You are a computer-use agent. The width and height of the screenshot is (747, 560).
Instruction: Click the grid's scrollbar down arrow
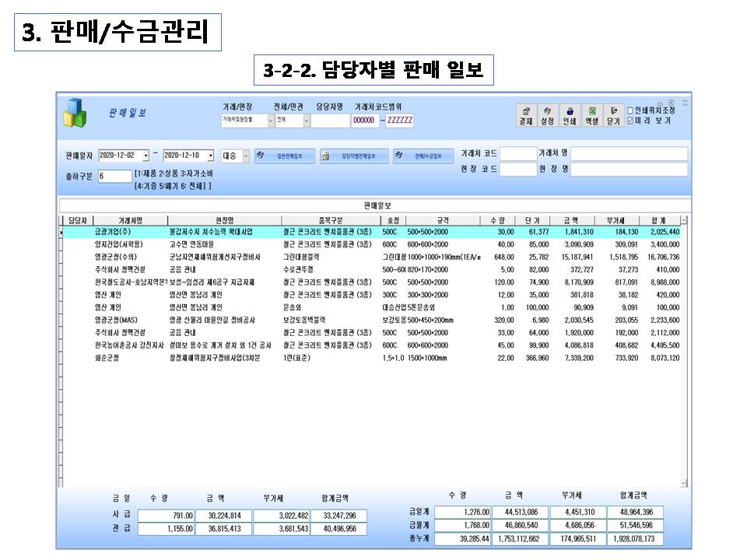pos(684,482)
